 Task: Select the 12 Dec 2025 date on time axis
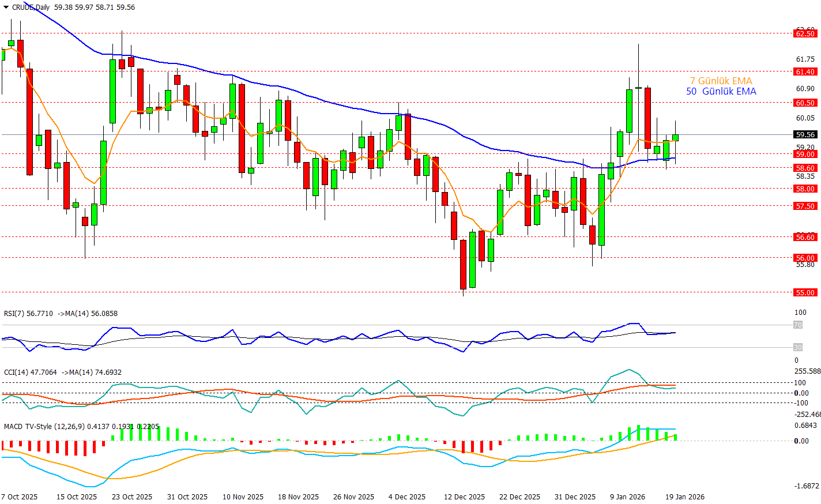click(x=464, y=497)
